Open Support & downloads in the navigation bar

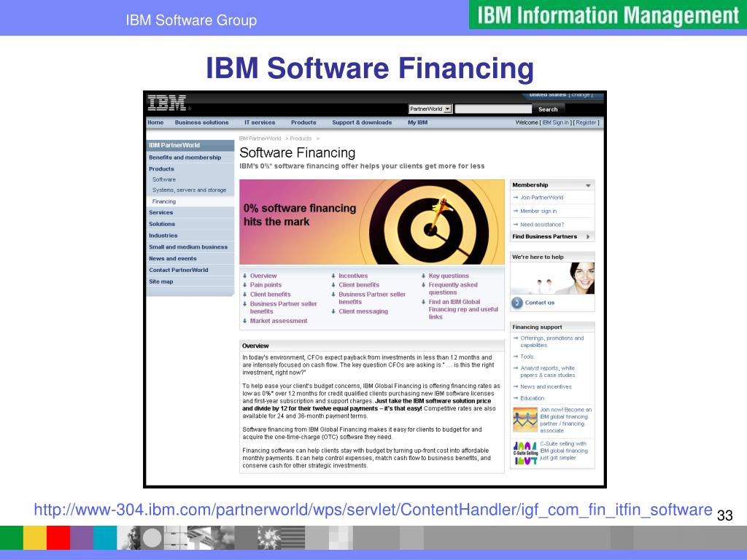[x=362, y=122]
